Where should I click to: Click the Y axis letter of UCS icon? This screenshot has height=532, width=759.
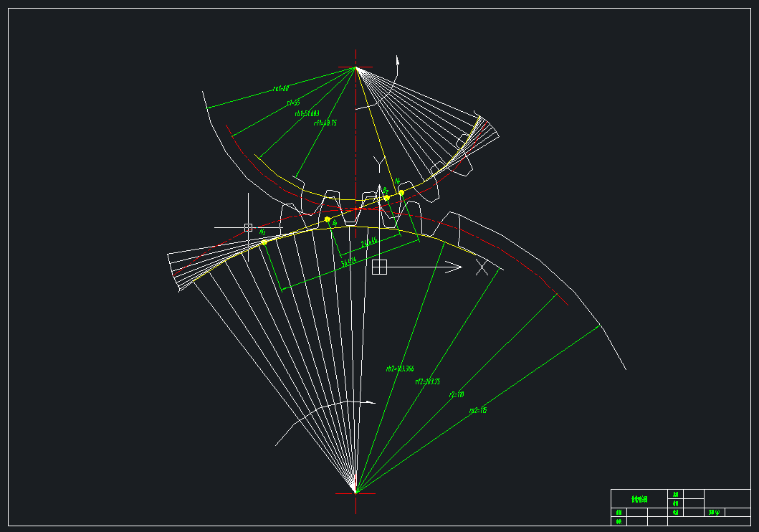click(x=379, y=163)
